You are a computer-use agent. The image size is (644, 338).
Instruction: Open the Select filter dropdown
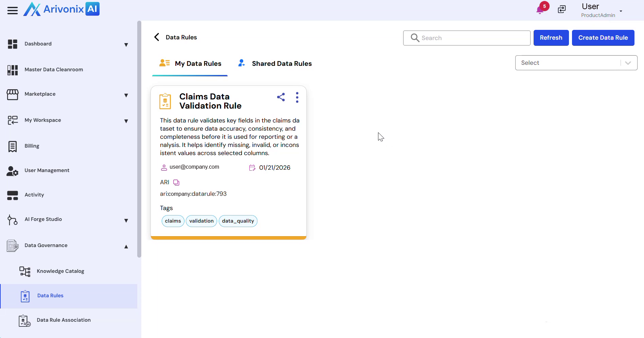click(576, 63)
